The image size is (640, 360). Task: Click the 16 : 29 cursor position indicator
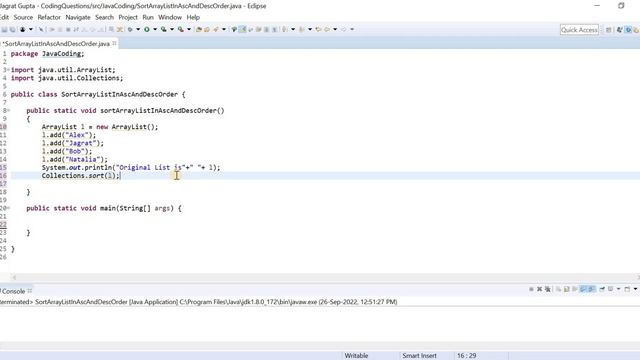(x=467, y=356)
